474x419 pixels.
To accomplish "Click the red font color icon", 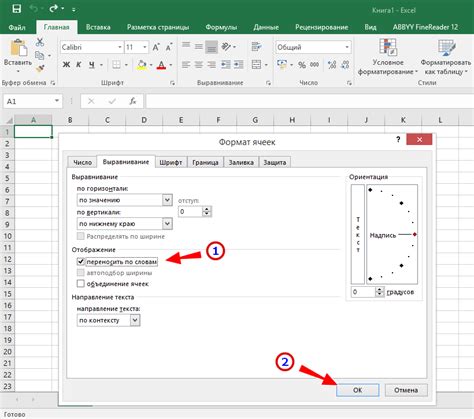I will pos(161,65).
